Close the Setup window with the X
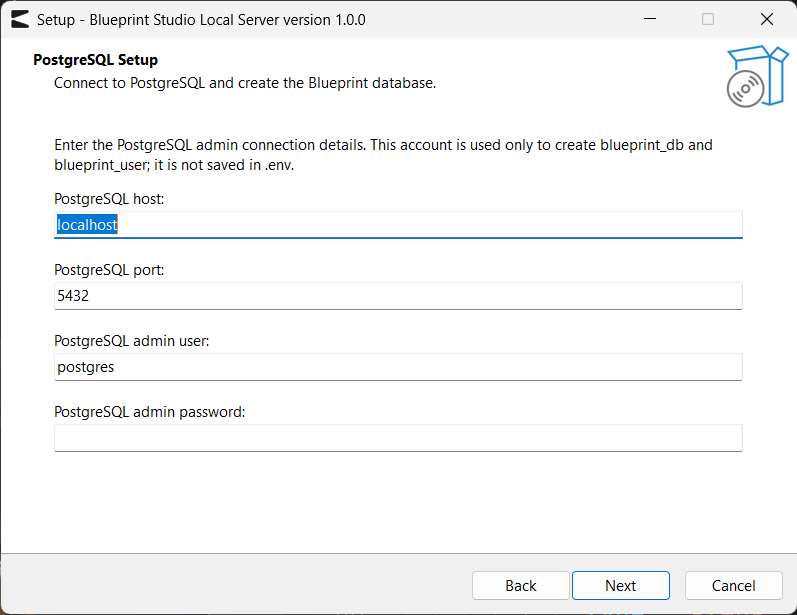This screenshot has width=797, height=615. coord(767,19)
